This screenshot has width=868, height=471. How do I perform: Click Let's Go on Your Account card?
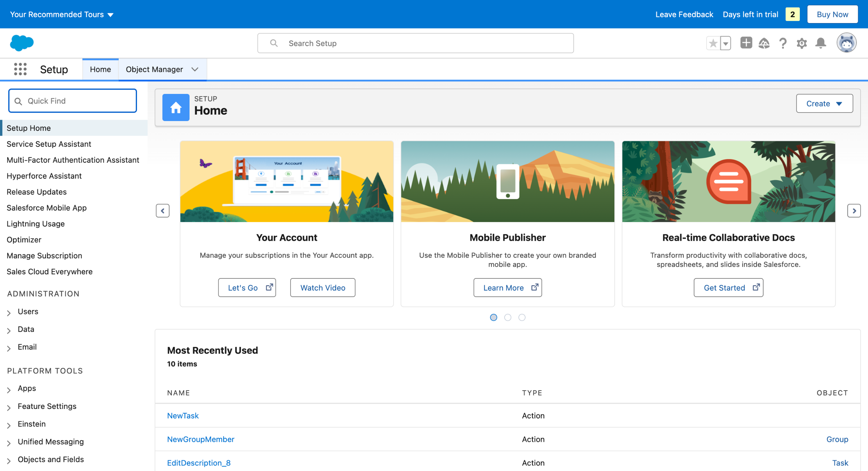click(x=247, y=288)
